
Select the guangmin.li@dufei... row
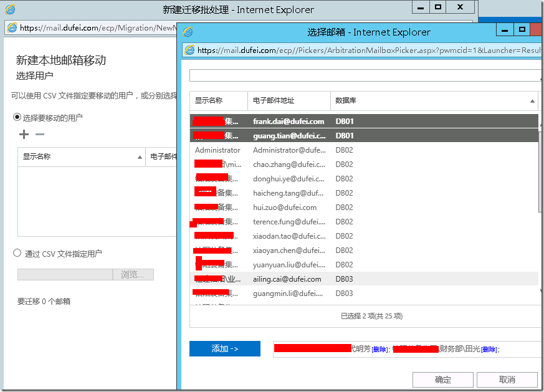point(364,294)
